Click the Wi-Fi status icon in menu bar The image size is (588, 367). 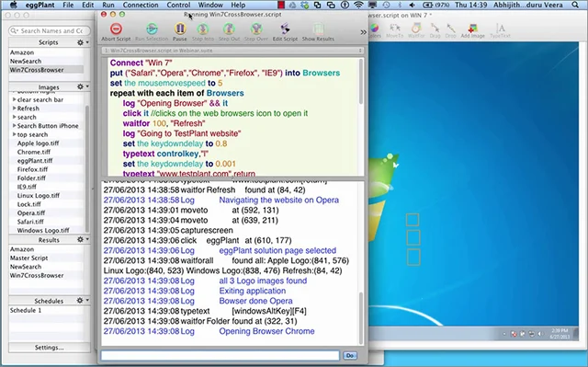[x=359, y=5]
